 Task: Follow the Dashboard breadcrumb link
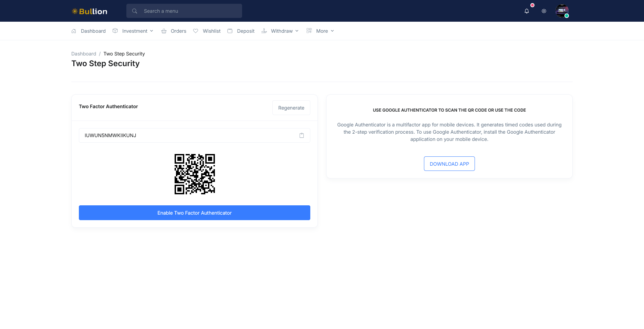coord(84,54)
